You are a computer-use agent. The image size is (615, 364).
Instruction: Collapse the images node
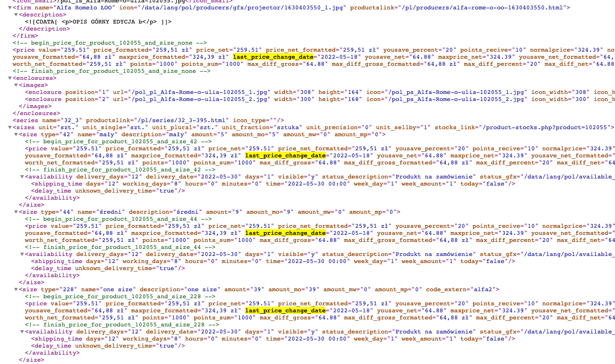coord(16,85)
